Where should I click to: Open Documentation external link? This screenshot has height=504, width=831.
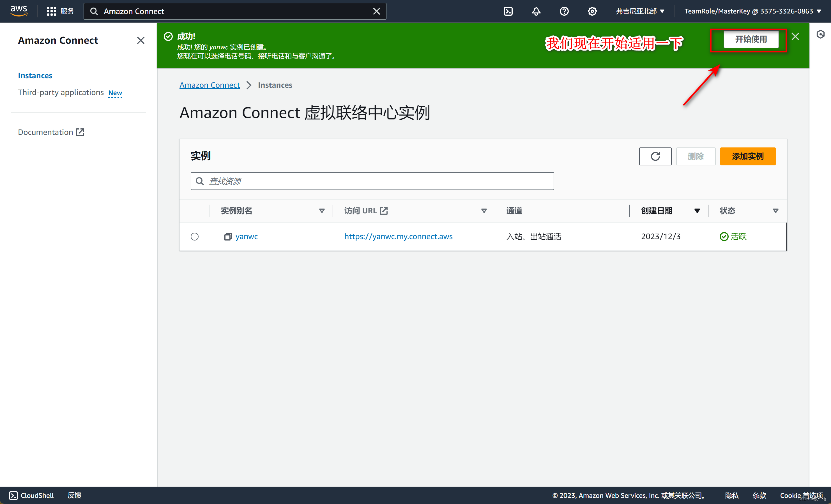coord(51,132)
